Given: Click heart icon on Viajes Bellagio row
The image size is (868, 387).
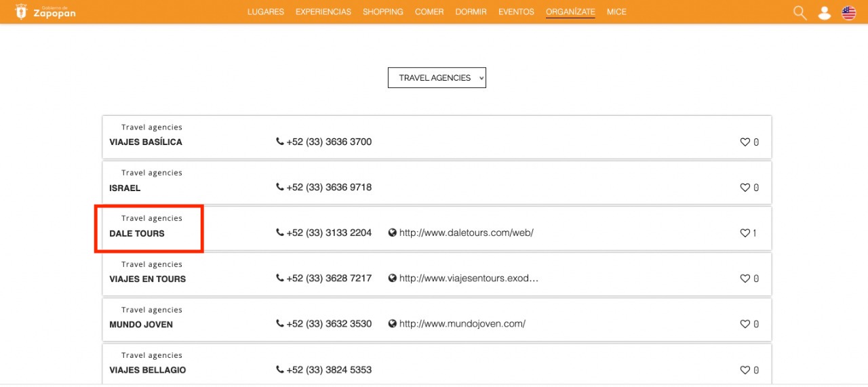Looking at the screenshot, I should click(x=745, y=370).
